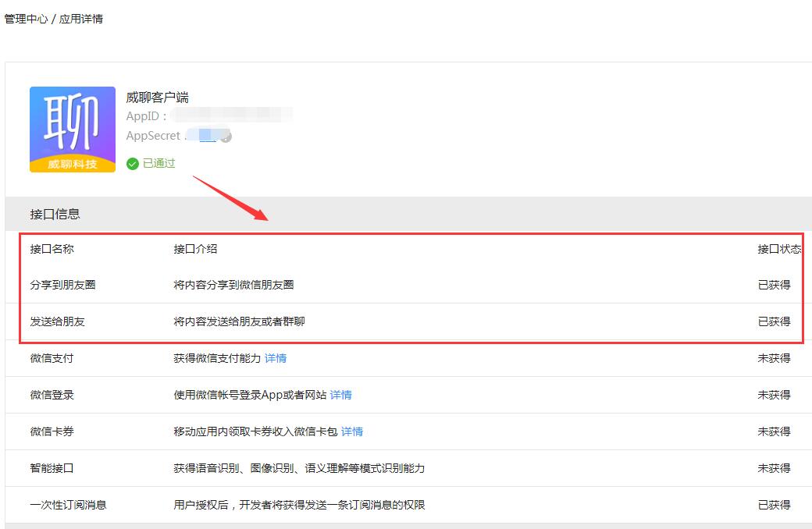This screenshot has height=529, width=812.
Task: Click the AppSecret label
Action: click(x=153, y=136)
